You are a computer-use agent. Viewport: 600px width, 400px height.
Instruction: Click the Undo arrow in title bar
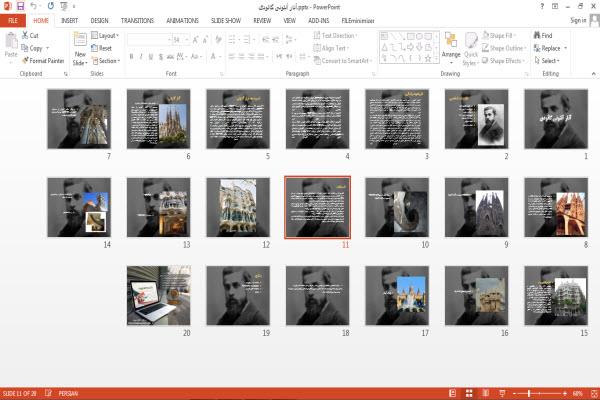tap(33, 6)
